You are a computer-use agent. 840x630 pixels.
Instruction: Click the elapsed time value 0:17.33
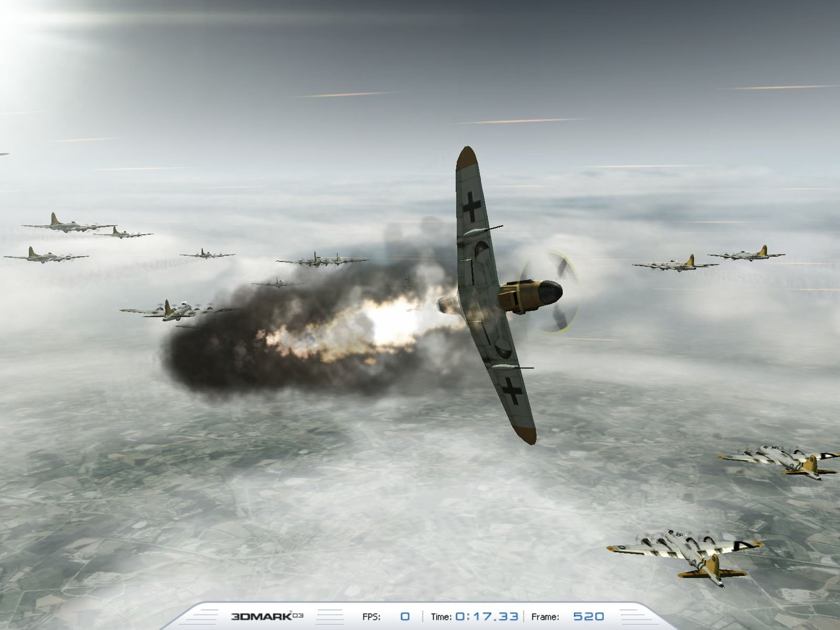coord(487,616)
